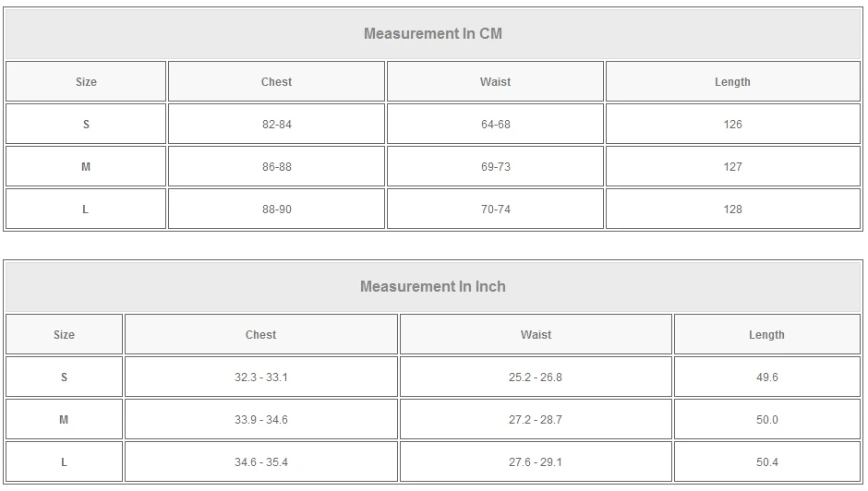The height and width of the screenshot is (491, 868).
Task: Select the 82-84 chest measurement cell
Action: pyautogui.click(x=276, y=125)
